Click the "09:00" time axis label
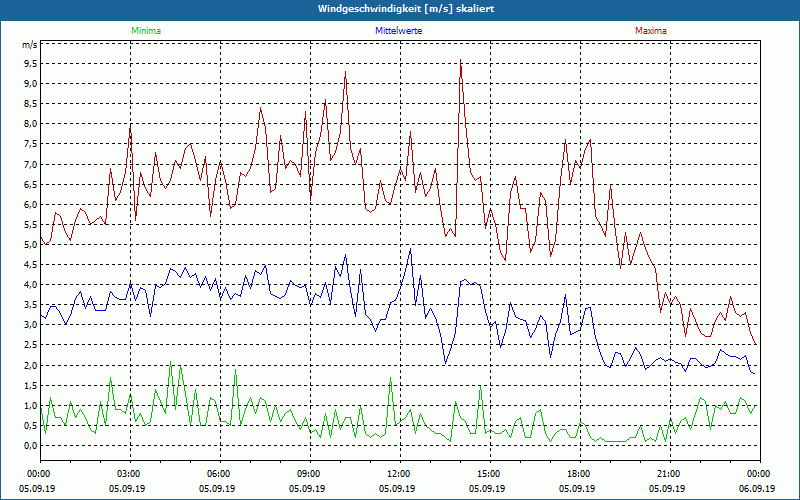This screenshot has height=500, width=800. click(x=308, y=474)
